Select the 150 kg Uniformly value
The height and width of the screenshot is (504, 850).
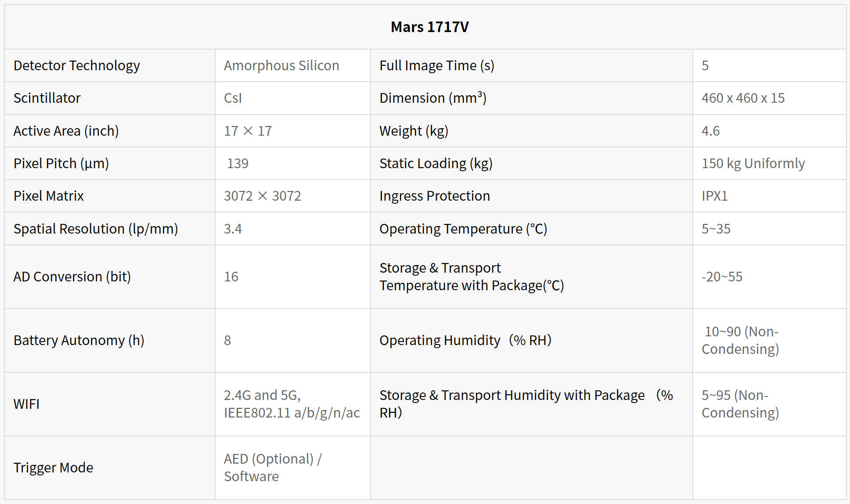[753, 163]
